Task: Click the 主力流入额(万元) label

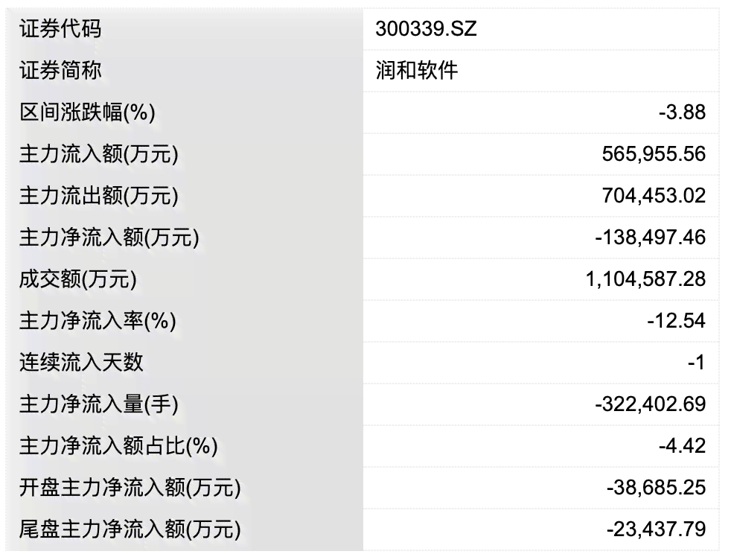Action: pos(99,154)
